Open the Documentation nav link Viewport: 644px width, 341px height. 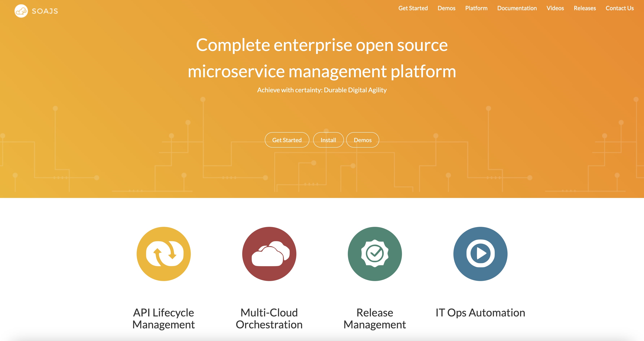[517, 8]
